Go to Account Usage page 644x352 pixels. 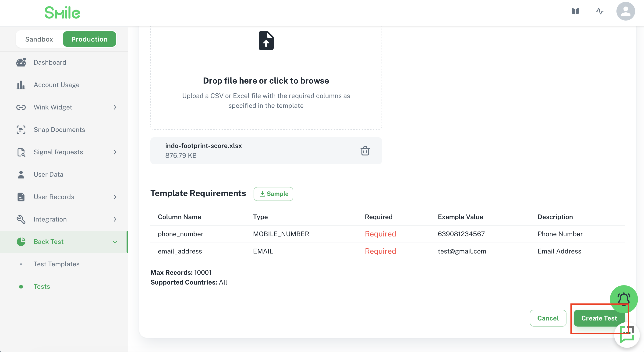click(57, 85)
